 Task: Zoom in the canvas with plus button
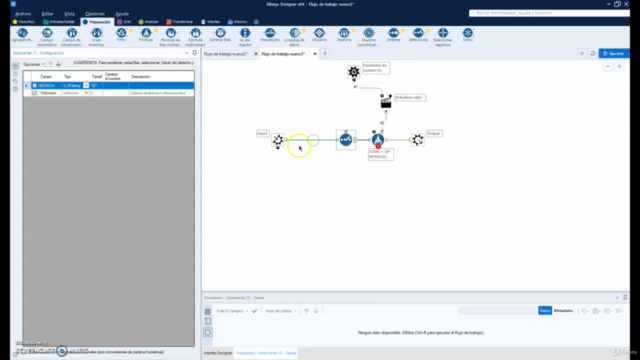coord(619,67)
